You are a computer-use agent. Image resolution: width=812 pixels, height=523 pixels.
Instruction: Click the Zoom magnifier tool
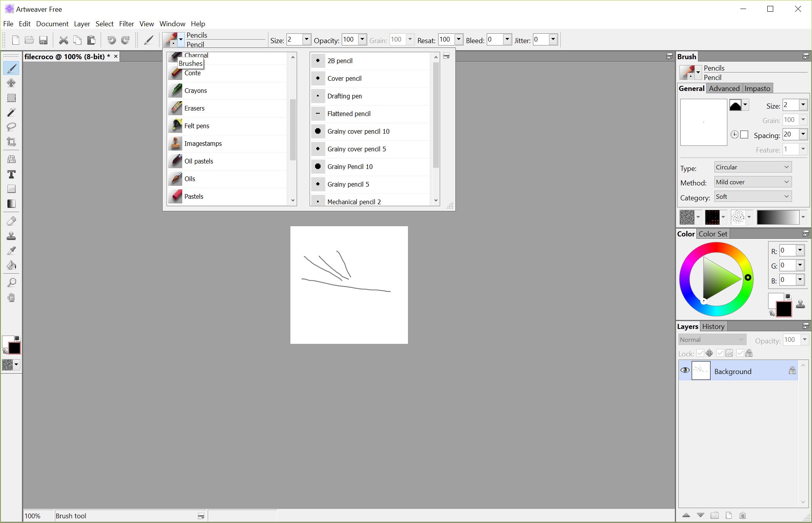(11, 282)
